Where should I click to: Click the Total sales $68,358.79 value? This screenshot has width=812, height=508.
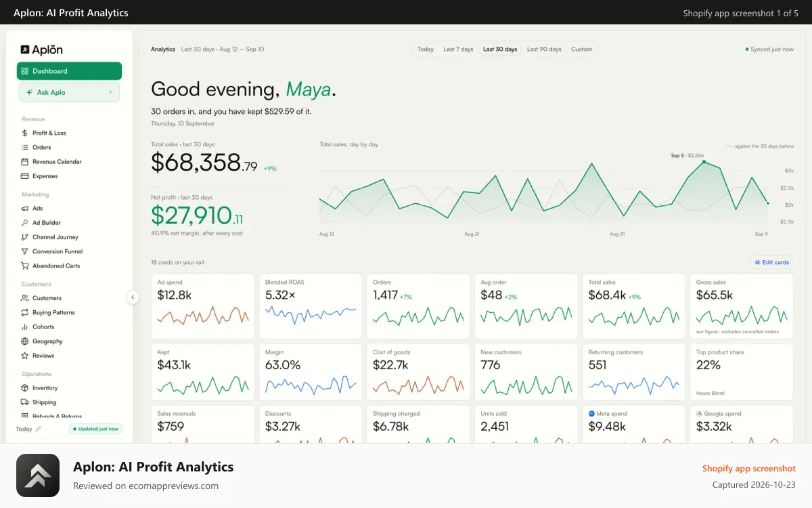coord(204,163)
